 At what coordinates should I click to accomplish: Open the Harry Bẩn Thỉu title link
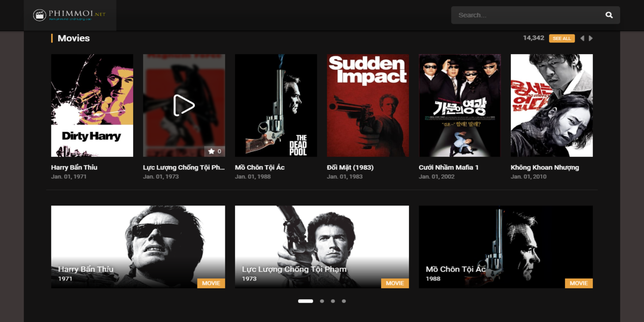[x=74, y=167]
